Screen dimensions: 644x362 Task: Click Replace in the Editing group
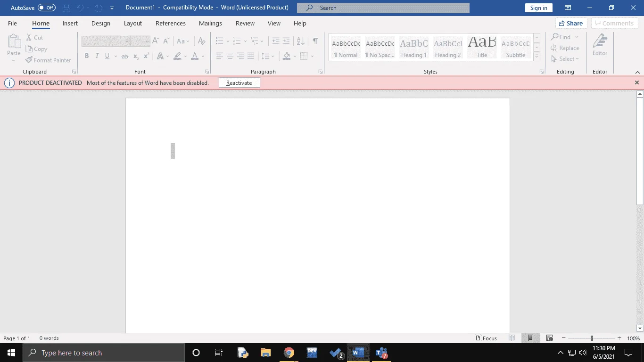[x=565, y=48]
